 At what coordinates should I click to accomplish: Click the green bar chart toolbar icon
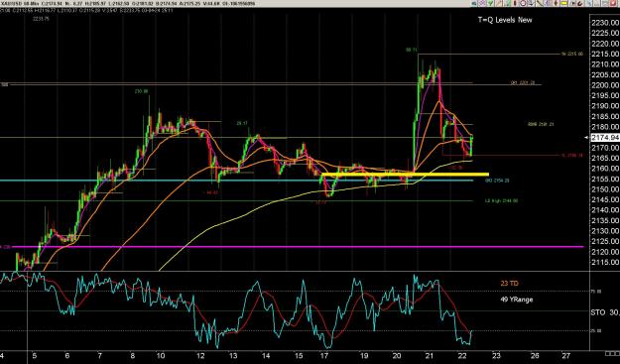(507, 4)
